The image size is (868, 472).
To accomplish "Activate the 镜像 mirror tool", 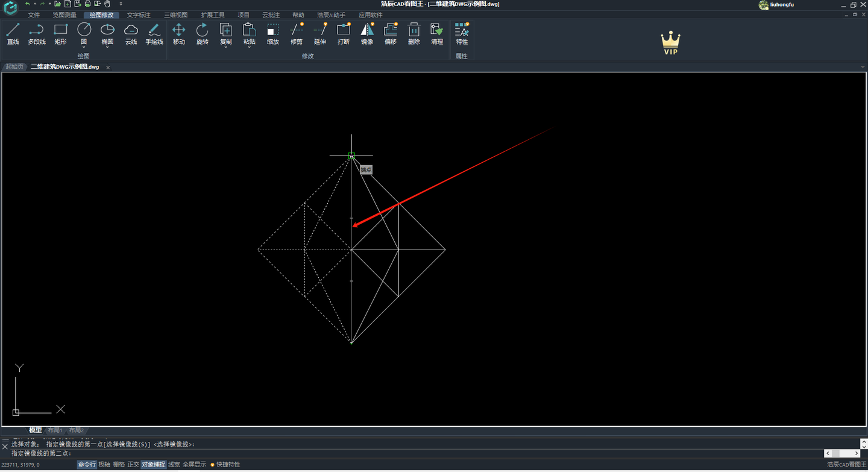I will [x=367, y=34].
